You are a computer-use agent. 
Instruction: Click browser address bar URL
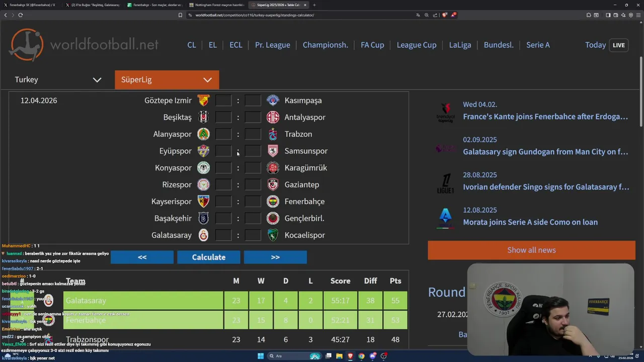[x=255, y=15]
